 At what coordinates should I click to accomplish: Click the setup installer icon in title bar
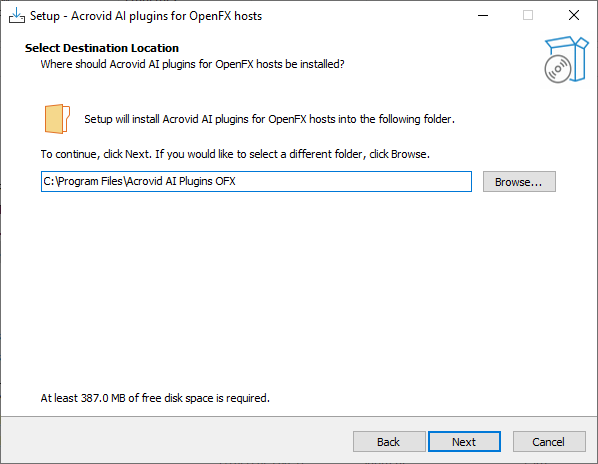16,16
